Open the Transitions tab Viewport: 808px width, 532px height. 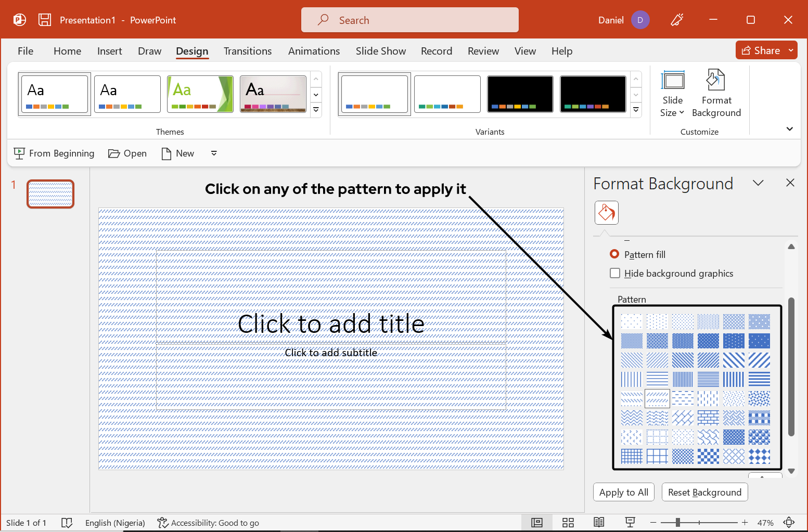pyautogui.click(x=247, y=51)
